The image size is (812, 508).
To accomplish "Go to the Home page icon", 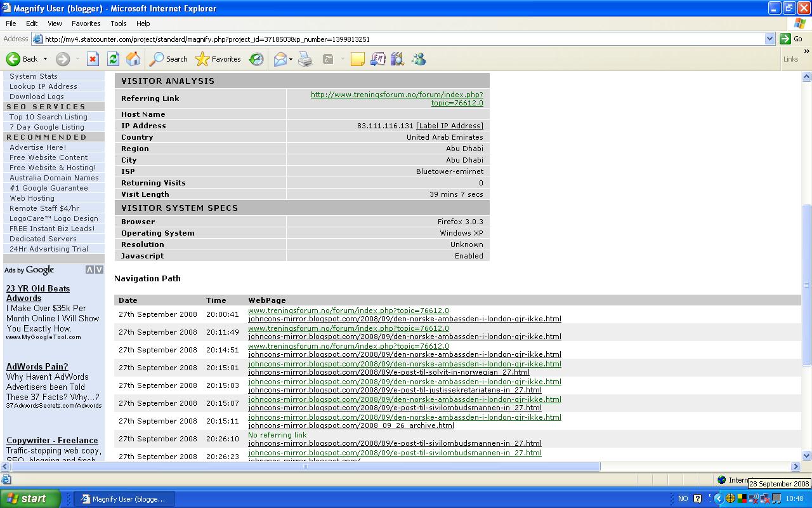I will coord(133,59).
